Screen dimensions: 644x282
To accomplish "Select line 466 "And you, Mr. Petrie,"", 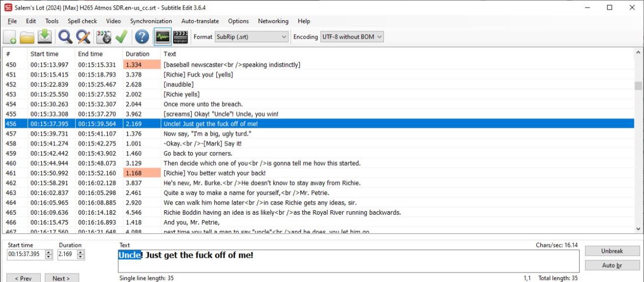I will pyautogui.click(x=319, y=222).
